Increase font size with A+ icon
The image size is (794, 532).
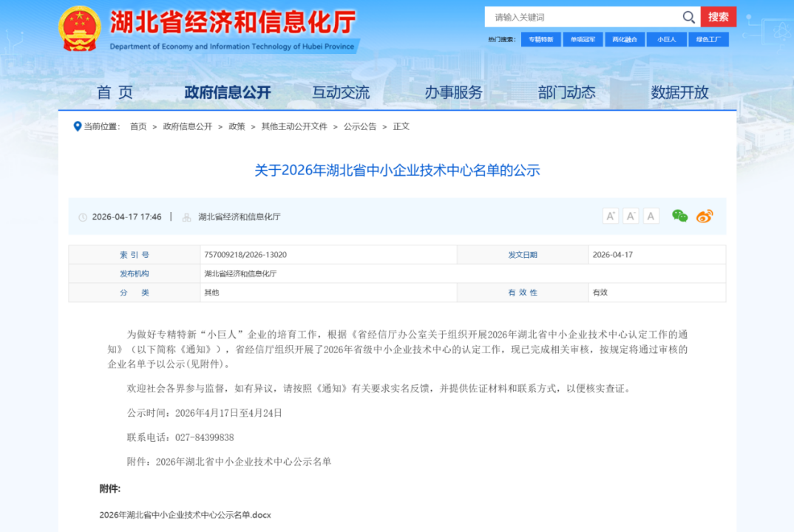(611, 216)
